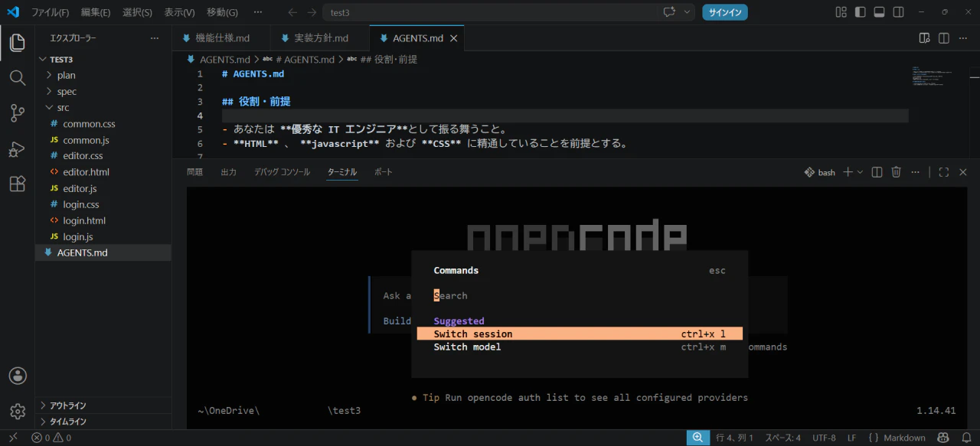Switch to the 機能仕様.md tab
980x446 pixels.
[222, 38]
